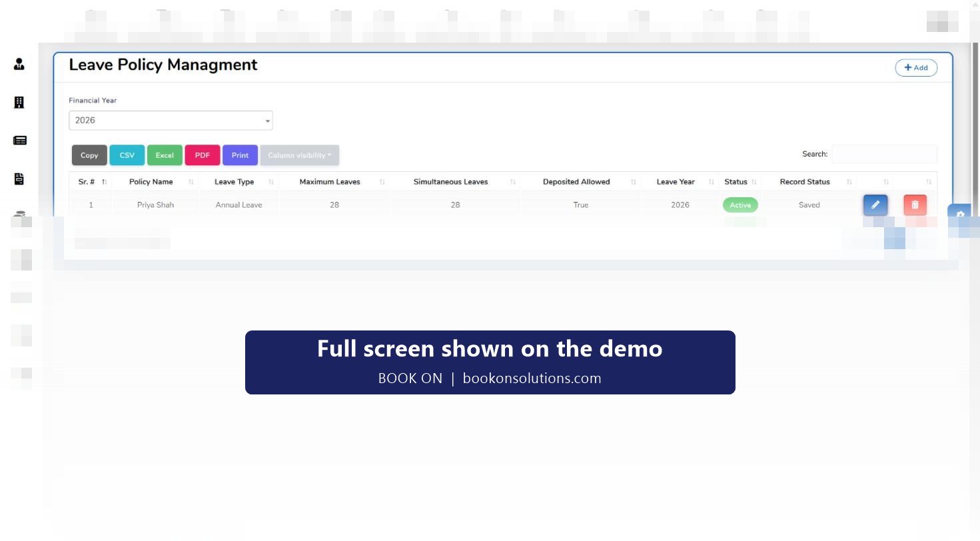Sort by the Record Status column header
The width and height of the screenshot is (980, 541).
click(x=809, y=182)
